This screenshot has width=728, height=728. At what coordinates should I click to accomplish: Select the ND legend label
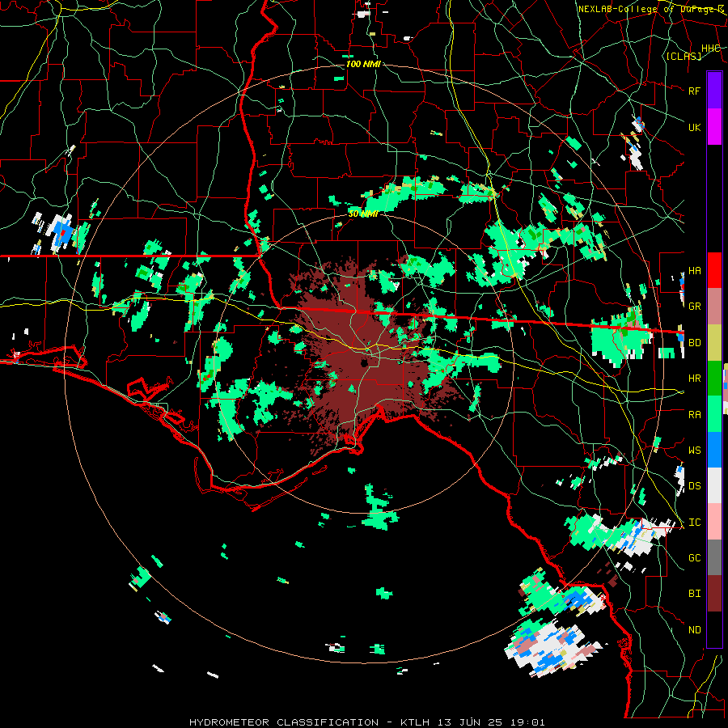pyautogui.click(x=694, y=630)
